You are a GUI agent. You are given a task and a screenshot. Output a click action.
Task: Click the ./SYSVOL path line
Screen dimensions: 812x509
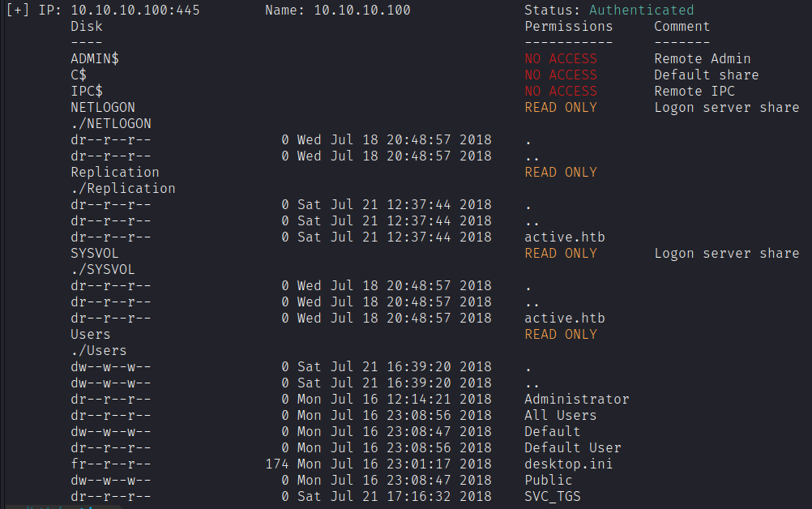(x=103, y=269)
